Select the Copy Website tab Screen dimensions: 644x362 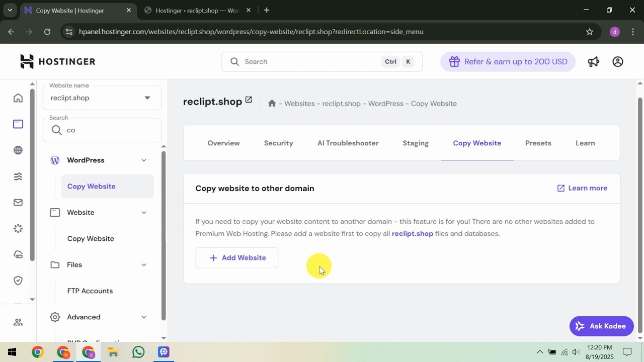(x=477, y=143)
